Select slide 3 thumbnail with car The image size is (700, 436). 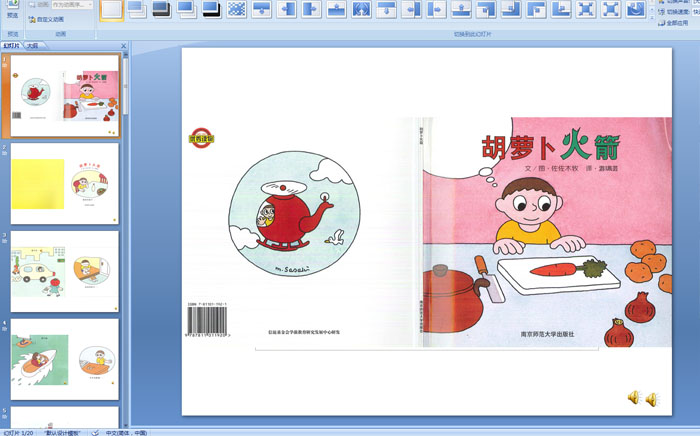pos(65,271)
